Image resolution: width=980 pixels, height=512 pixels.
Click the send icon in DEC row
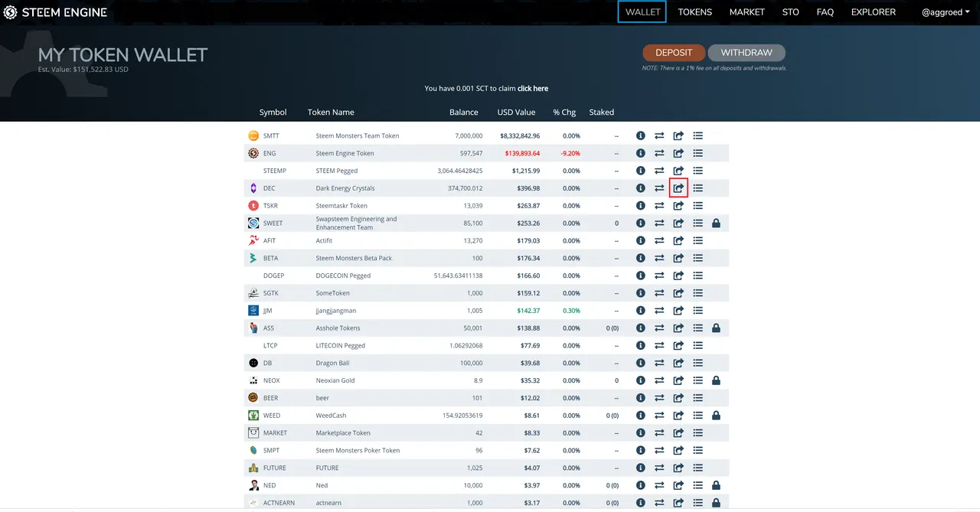[x=678, y=188]
